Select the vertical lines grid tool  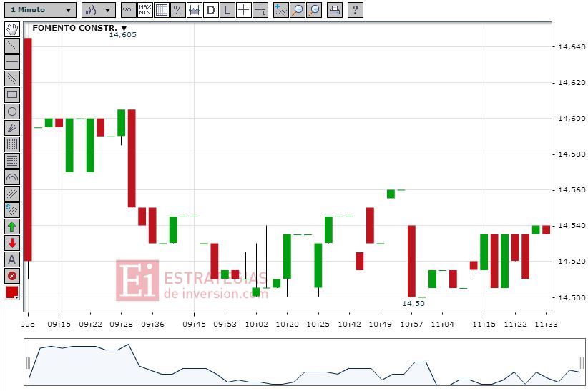(12, 144)
